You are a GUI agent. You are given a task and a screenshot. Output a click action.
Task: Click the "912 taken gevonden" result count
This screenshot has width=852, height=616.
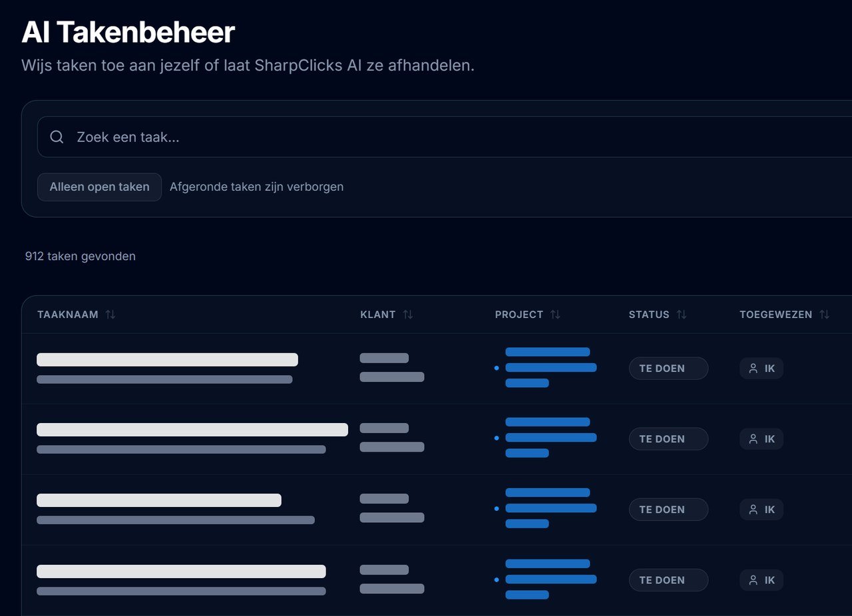[81, 256]
